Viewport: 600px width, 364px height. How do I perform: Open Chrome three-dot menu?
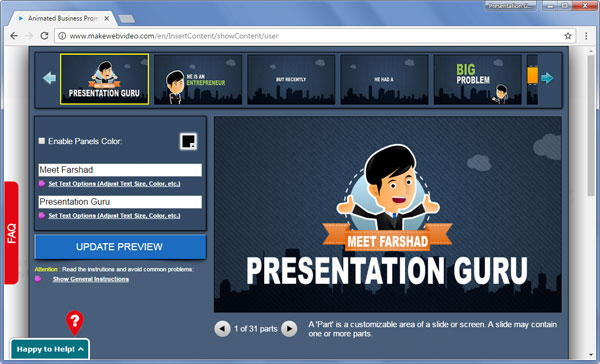pyautogui.click(x=586, y=36)
